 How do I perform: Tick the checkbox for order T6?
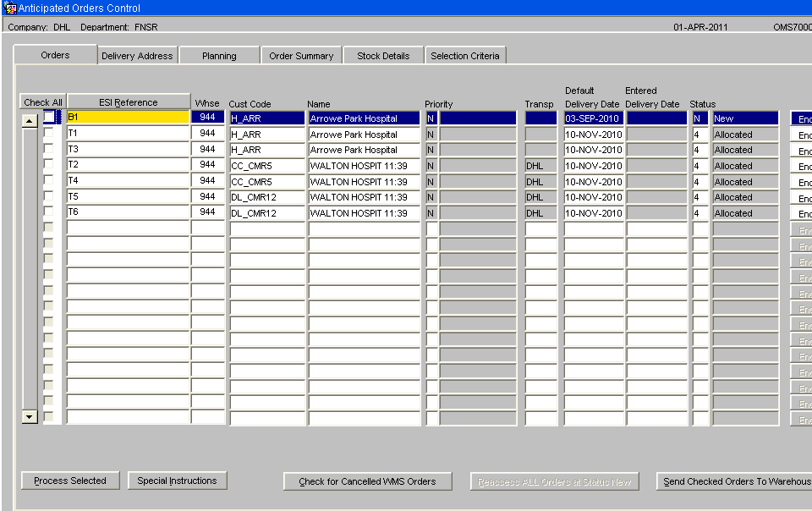49,212
